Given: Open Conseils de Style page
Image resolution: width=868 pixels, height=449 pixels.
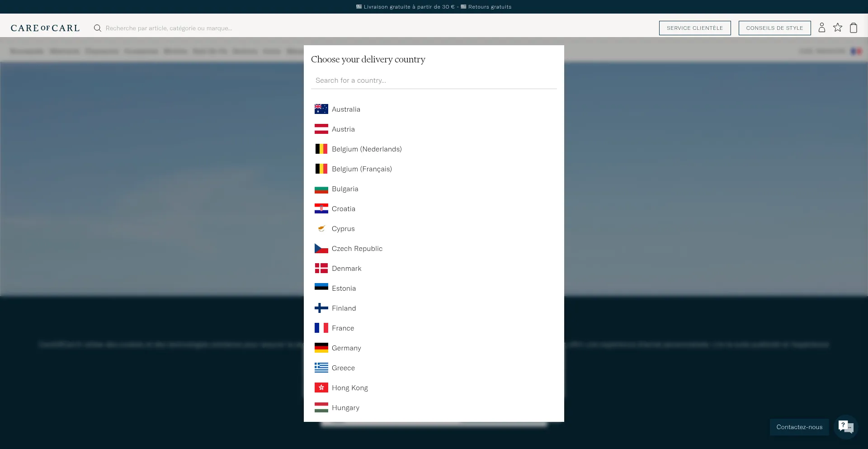Looking at the screenshot, I should tap(774, 28).
